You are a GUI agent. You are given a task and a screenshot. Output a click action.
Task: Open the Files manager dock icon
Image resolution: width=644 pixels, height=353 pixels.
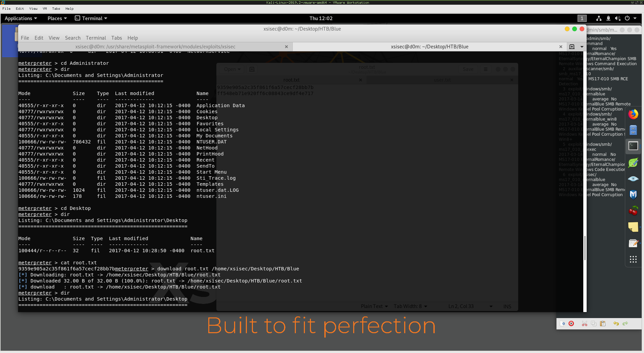tap(633, 130)
